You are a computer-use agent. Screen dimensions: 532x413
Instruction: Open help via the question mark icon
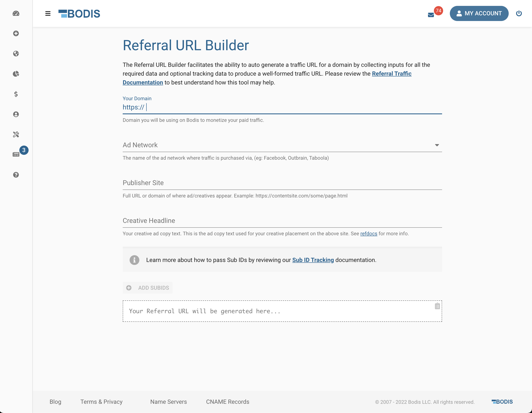(x=16, y=175)
